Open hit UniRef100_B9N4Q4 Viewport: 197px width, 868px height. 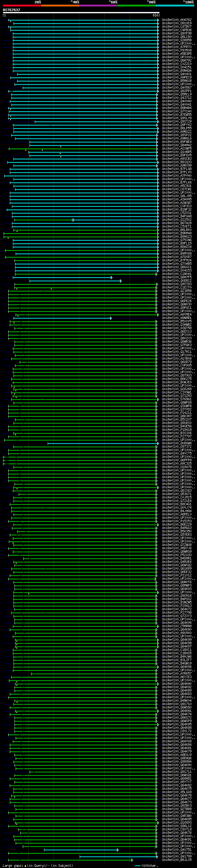point(177,71)
